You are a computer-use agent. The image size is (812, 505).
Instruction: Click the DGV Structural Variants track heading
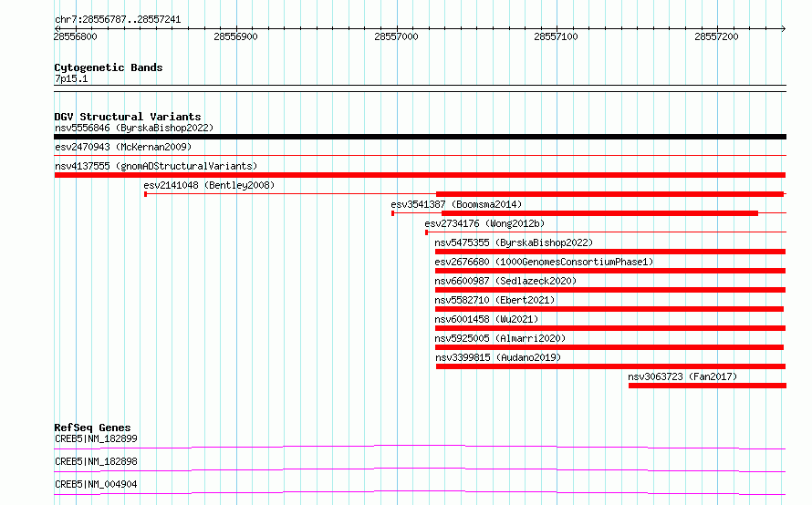pyautogui.click(x=128, y=117)
